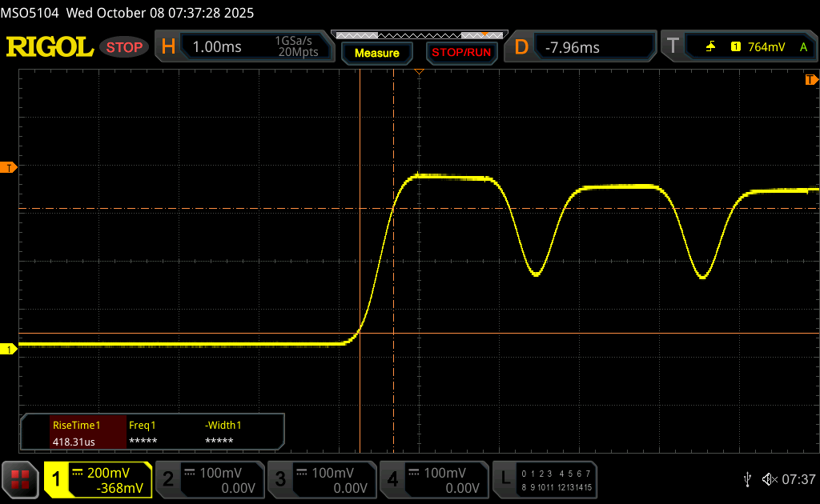The image size is (820, 504).
Task: Select the L logic analyzer icon
Action: (505, 479)
